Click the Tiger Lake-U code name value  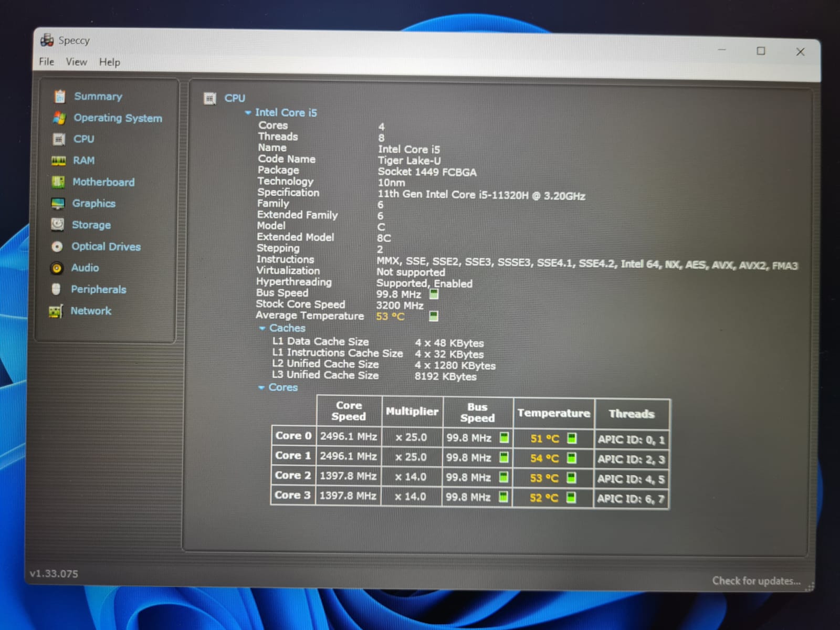pyautogui.click(x=409, y=161)
